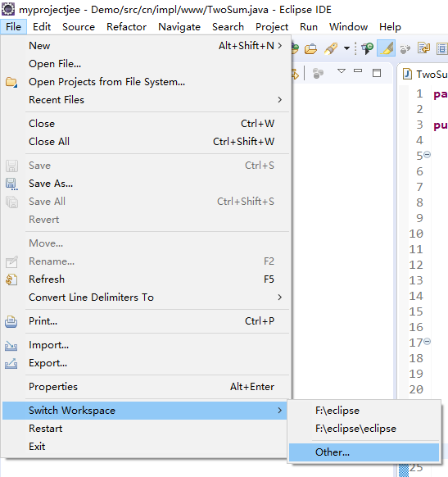The height and width of the screenshot is (477, 448).
Task: Click the printer icon next to Print
Action: [11, 321]
